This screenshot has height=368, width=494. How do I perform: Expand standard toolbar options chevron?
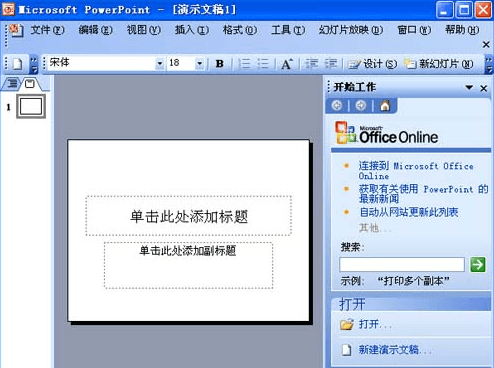coord(34,64)
